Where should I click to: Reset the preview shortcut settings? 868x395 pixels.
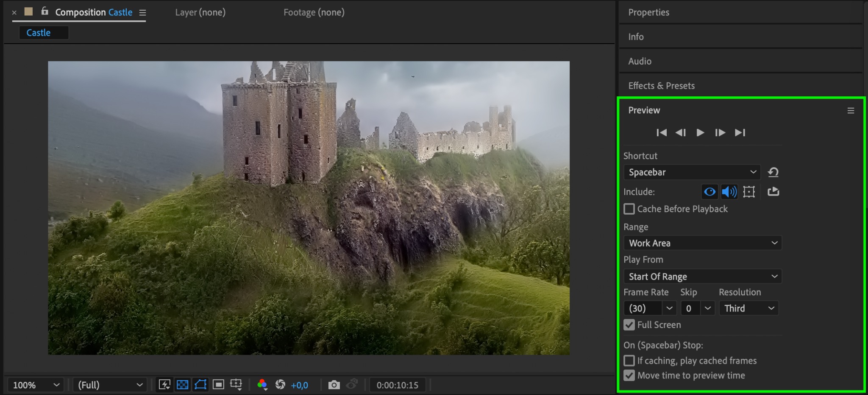coord(773,172)
